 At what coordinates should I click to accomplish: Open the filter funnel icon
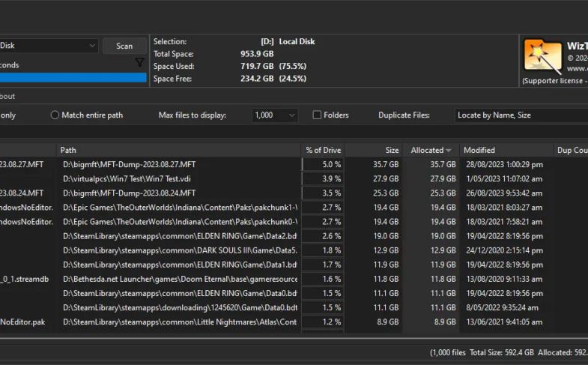(140, 62)
